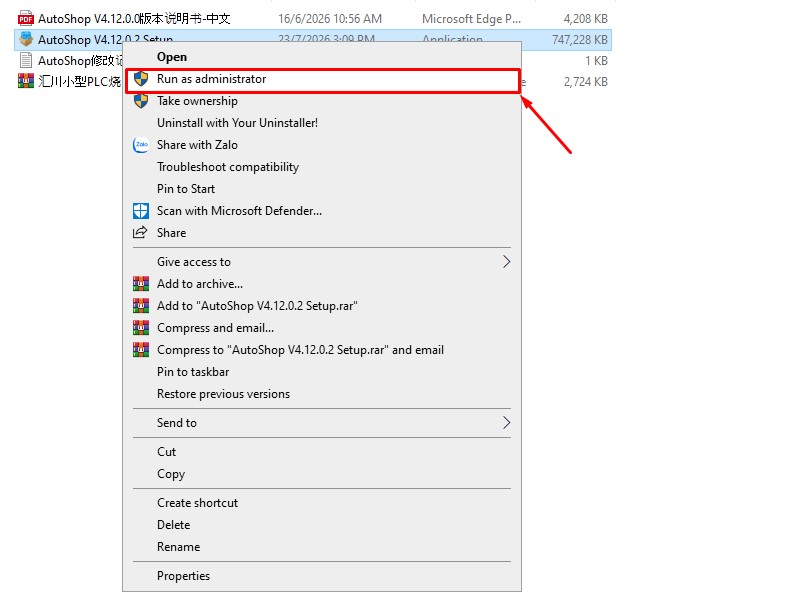
Task: Click the WinRAR icon beside Compress and email...
Action: click(141, 328)
